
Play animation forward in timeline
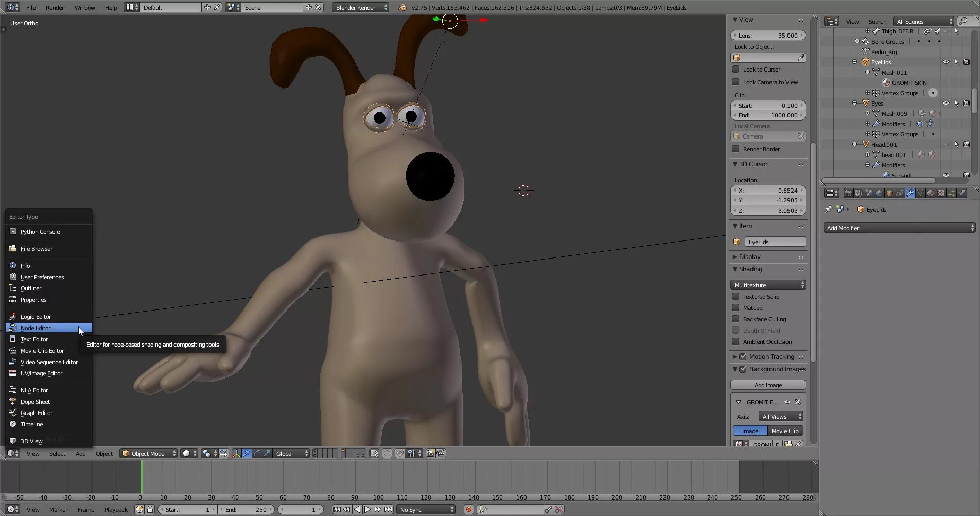coord(367,509)
